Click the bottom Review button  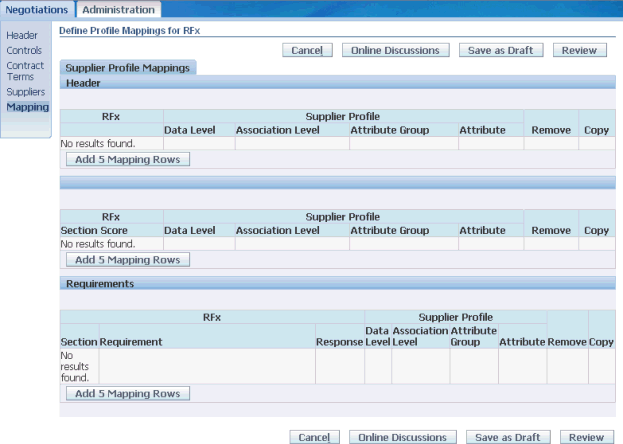coord(586,437)
